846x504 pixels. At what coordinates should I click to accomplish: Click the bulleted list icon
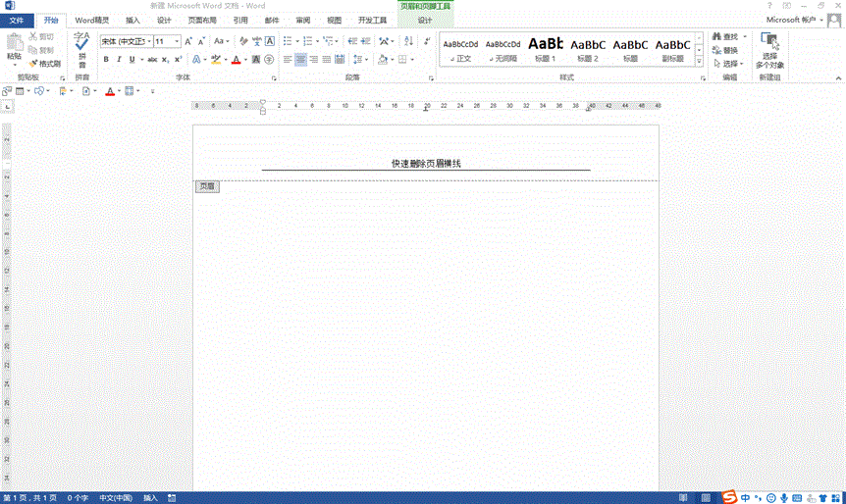click(286, 41)
